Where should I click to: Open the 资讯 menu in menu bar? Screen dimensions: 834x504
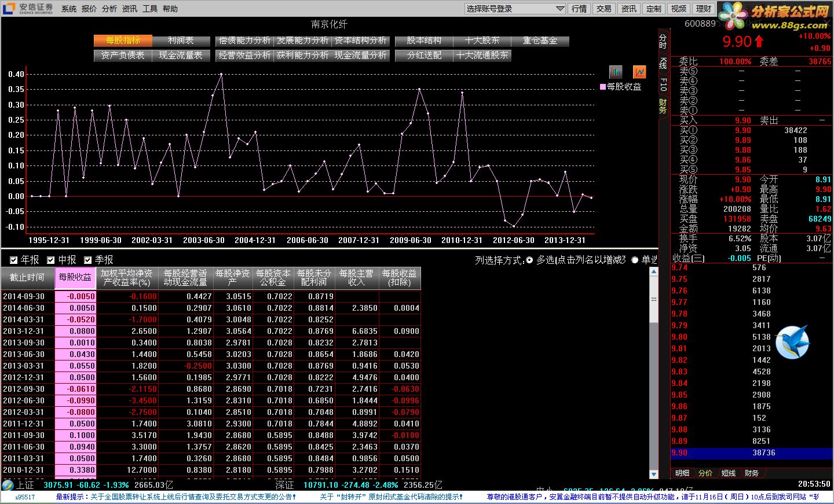(130, 9)
